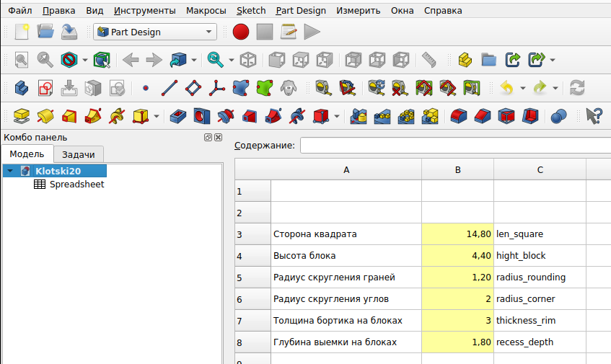
Task: Click column B header
Action: point(457,170)
